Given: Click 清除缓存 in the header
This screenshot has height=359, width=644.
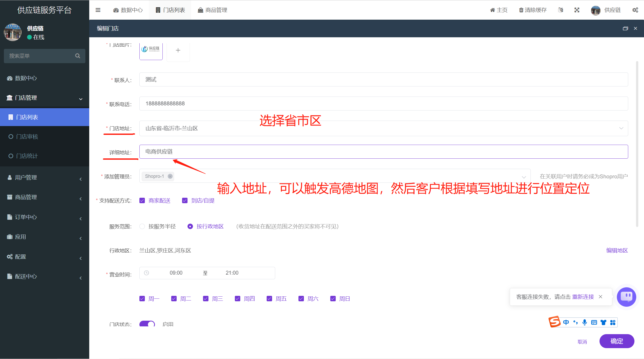Looking at the screenshot, I should pos(533,10).
